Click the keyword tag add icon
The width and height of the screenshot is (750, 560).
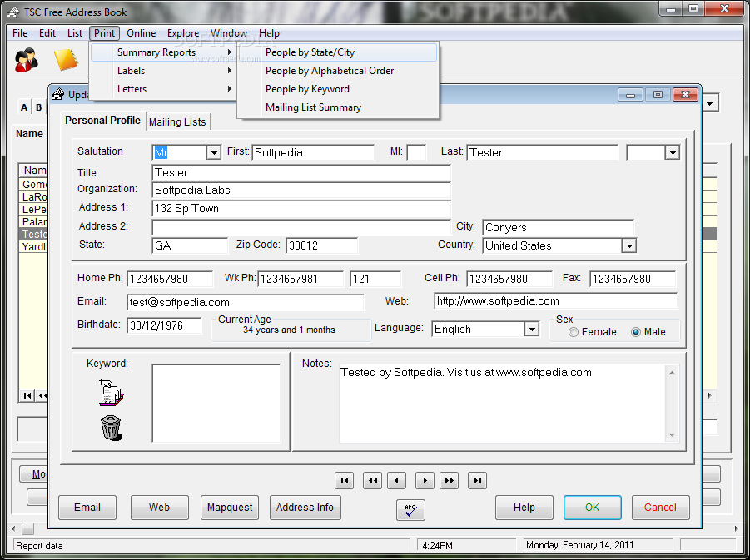111,393
